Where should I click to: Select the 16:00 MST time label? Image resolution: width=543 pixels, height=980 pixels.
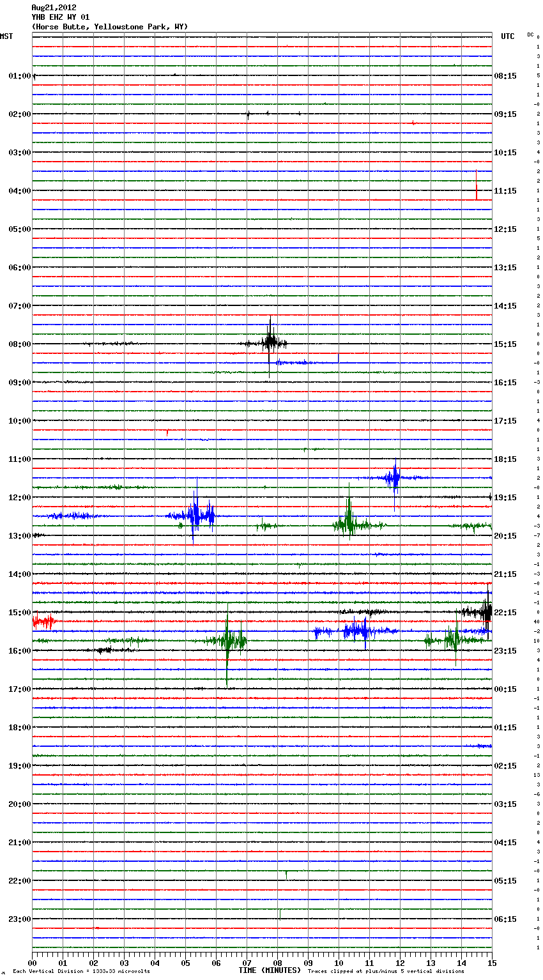click(20, 651)
